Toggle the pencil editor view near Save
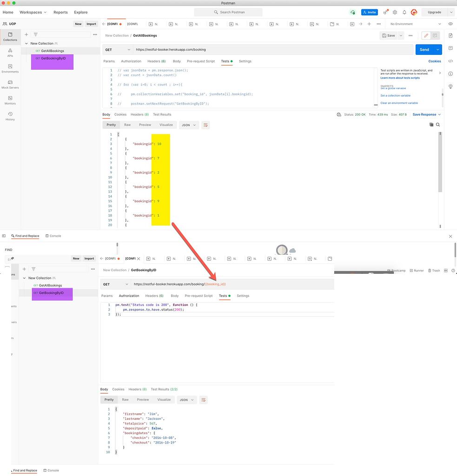Viewport: 457px width, 476px height. coord(426,35)
